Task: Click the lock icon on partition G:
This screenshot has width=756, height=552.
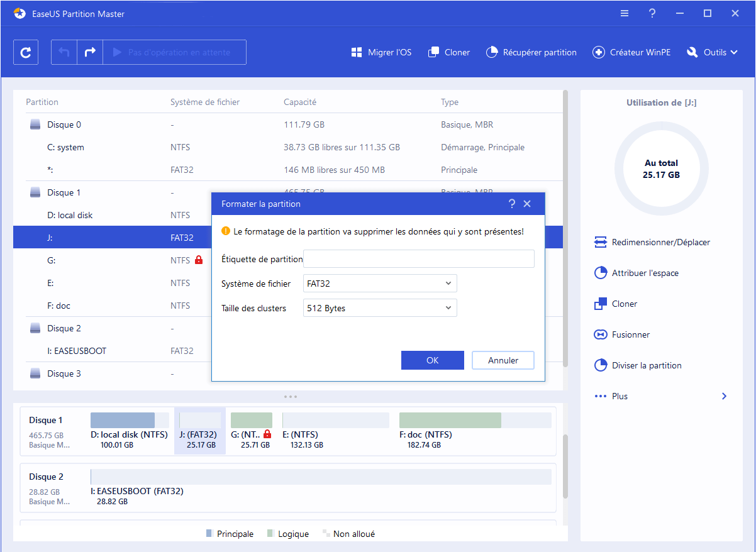Action: [199, 260]
